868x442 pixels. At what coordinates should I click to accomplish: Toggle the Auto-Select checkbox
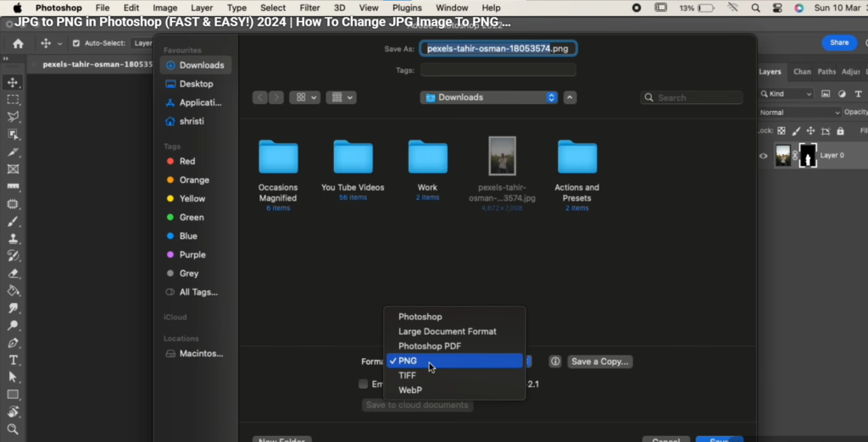point(76,43)
